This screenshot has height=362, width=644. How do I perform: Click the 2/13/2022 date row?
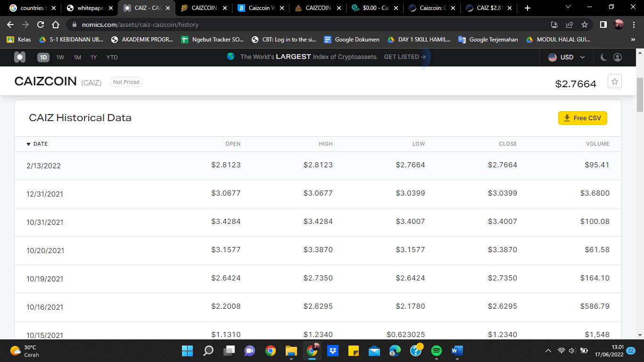click(318, 165)
